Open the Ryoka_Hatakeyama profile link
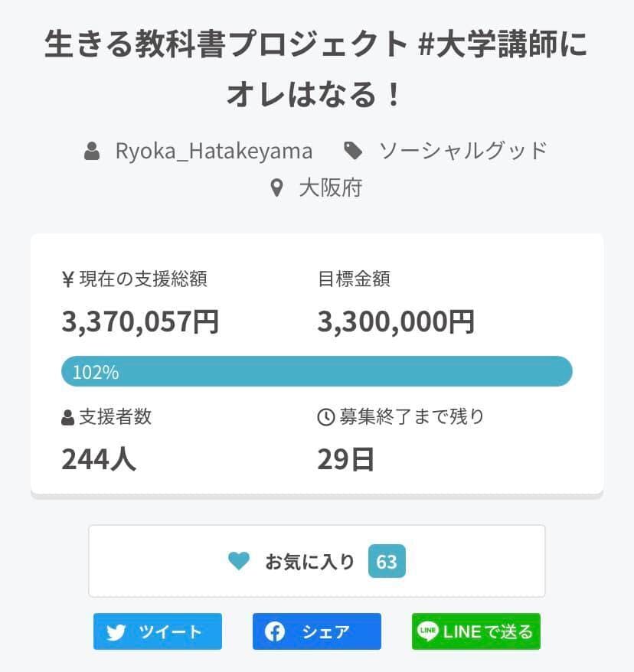Image resolution: width=634 pixels, height=672 pixels. click(x=214, y=151)
